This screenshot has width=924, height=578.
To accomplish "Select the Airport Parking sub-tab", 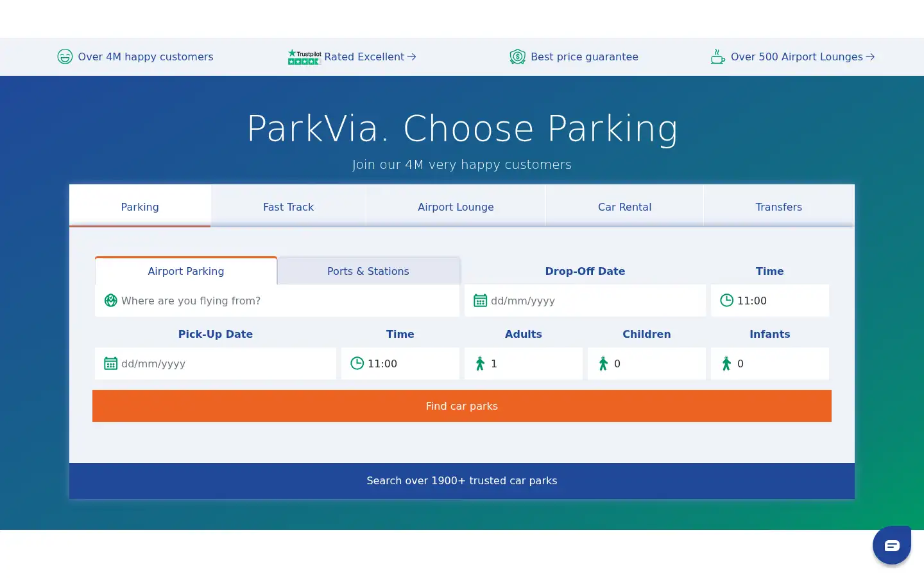I will point(186,270).
